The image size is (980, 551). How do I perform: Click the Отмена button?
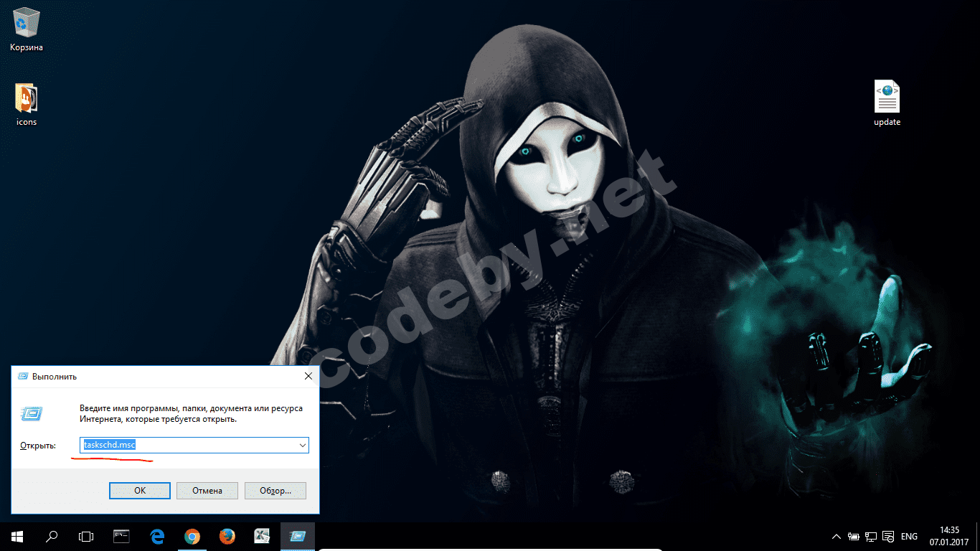207,491
